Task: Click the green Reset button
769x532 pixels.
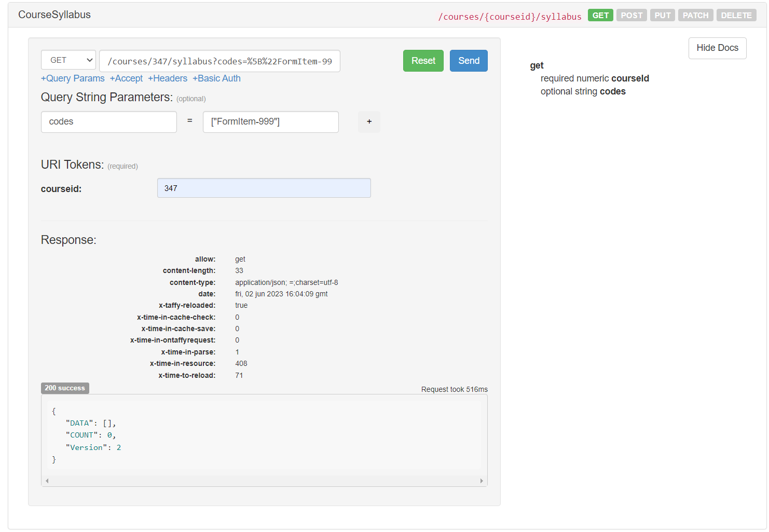Action: click(x=423, y=61)
